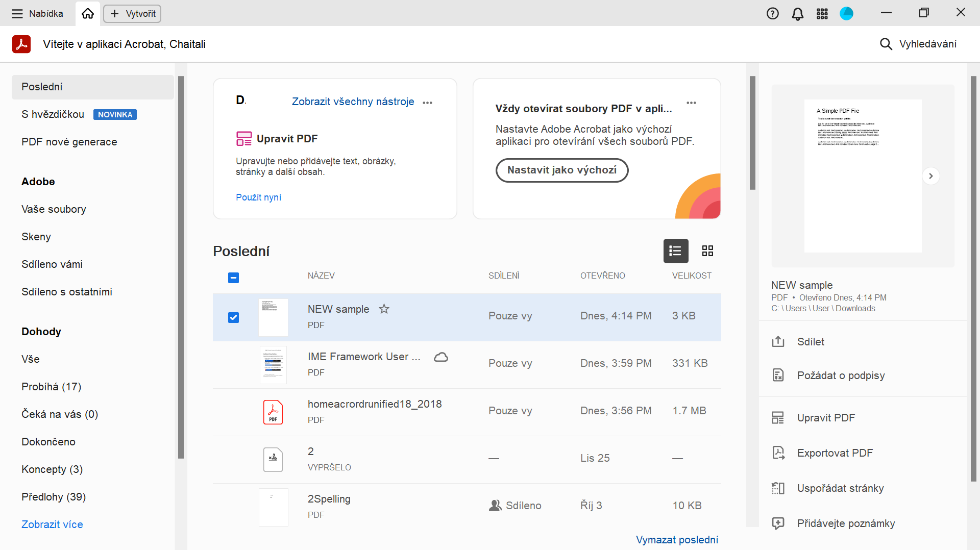The width and height of the screenshot is (980, 551).
Task: Click the Exportovat PDF tool icon
Action: pyautogui.click(x=778, y=453)
